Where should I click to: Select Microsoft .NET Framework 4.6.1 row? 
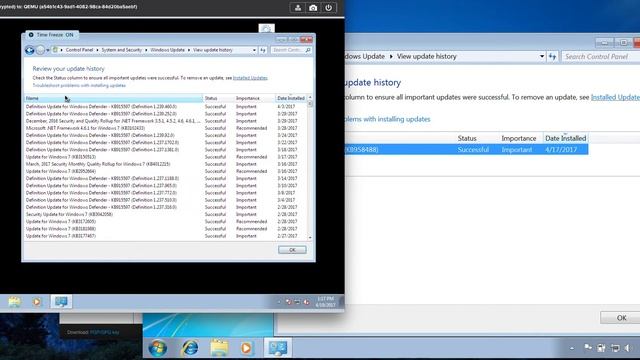tap(165, 128)
